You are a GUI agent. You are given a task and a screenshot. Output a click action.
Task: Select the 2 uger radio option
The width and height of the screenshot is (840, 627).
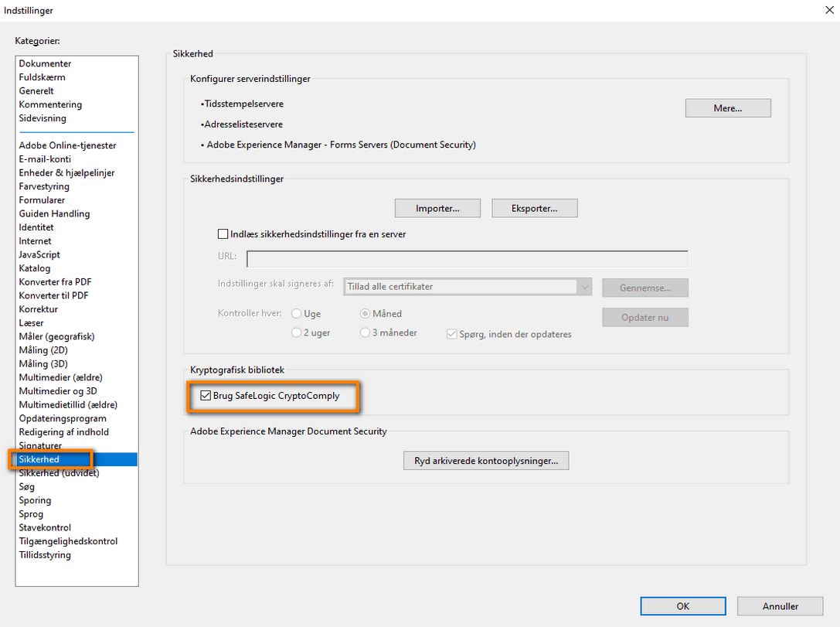pos(296,332)
